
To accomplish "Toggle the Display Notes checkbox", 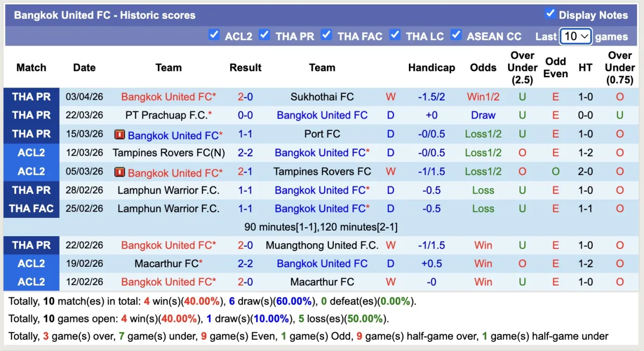I will tap(550, 14).
